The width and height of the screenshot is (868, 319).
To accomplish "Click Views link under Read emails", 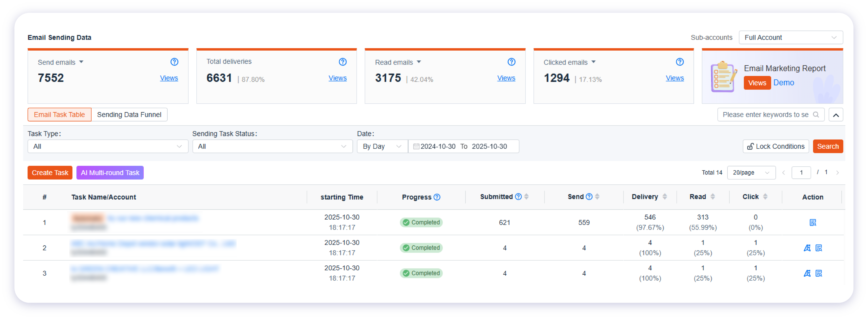I will tap(506, 78).
